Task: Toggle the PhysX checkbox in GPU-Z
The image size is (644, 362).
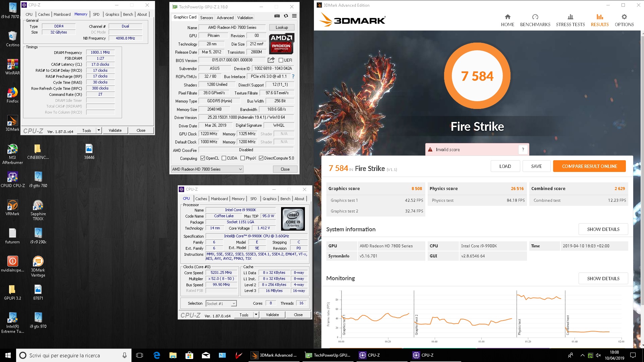Action: pos(243,158)
